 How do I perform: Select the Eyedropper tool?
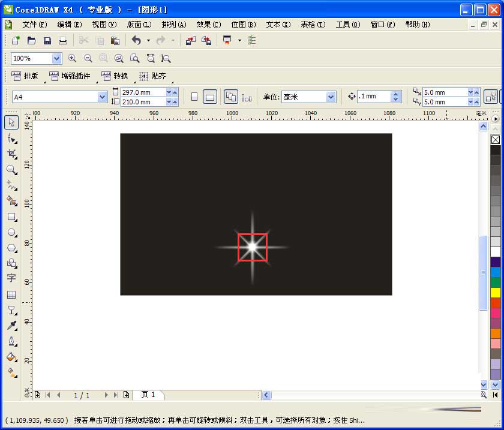coord(11,326)
